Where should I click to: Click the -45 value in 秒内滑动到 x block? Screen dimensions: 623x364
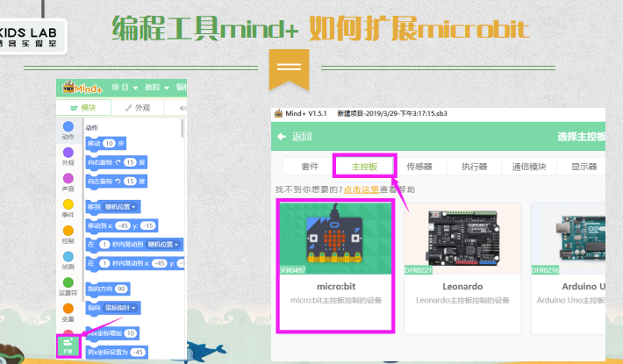point(160,263)
